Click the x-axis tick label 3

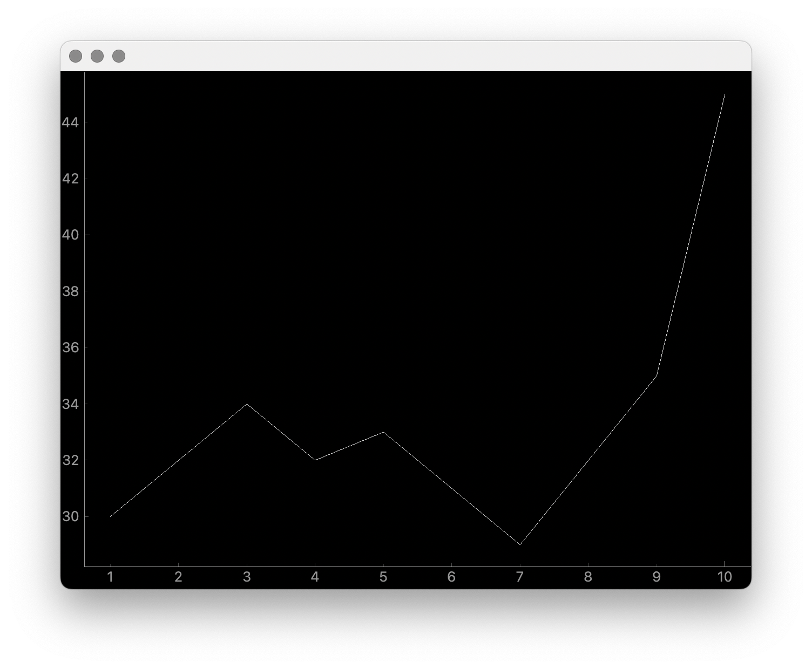pos(247,577)
